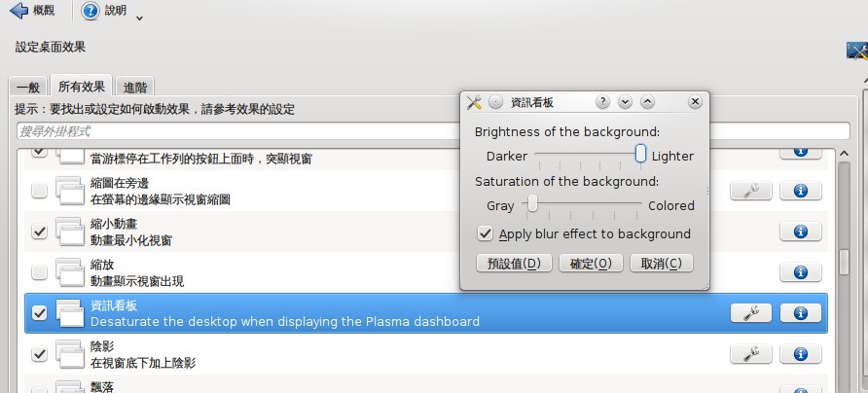Image resolution: width=868 pixels, height=393 pixels.
Task: Expand the 說明 help dropdown arrow
Action: (139, 18)
